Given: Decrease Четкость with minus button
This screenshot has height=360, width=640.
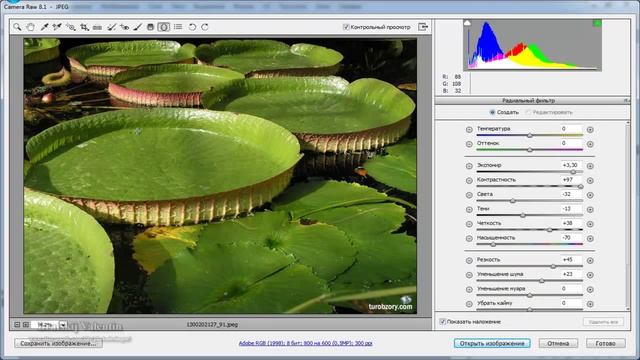Looking at the screenshot, I should (469, 224).
